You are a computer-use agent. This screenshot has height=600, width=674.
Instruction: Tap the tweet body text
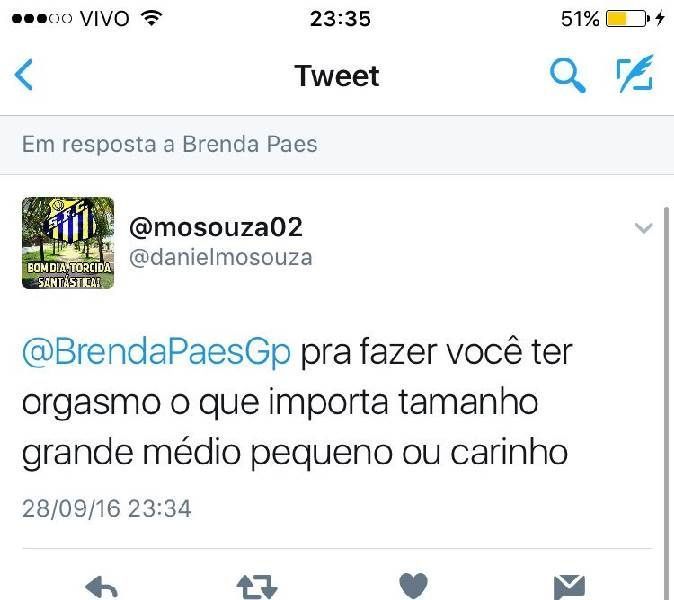297,403
